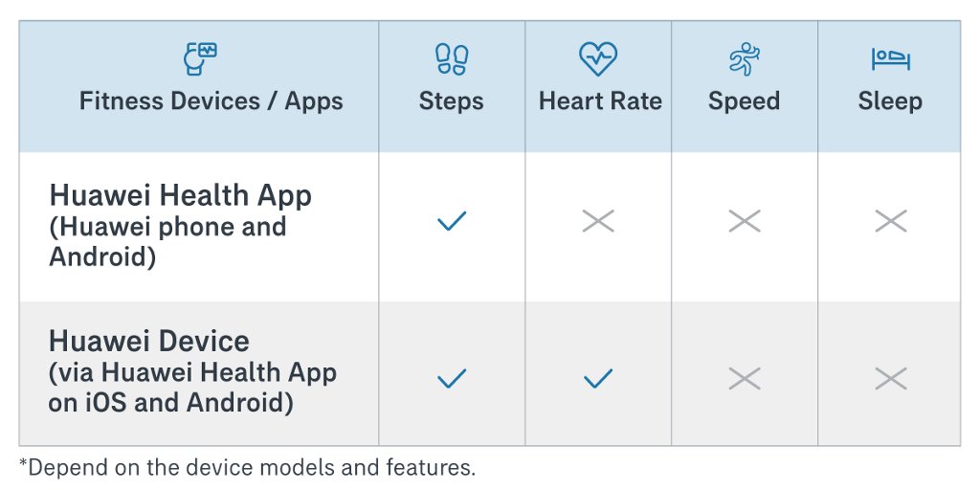
Task: Click Sleep cross for Huawei Health App
Action: [x=891, y=222]
